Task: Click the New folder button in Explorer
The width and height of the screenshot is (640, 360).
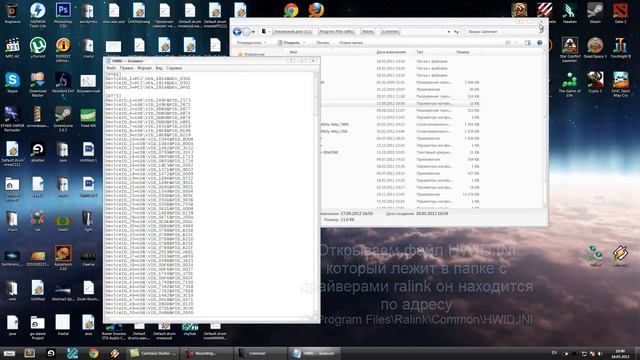Action: point(351,42)
